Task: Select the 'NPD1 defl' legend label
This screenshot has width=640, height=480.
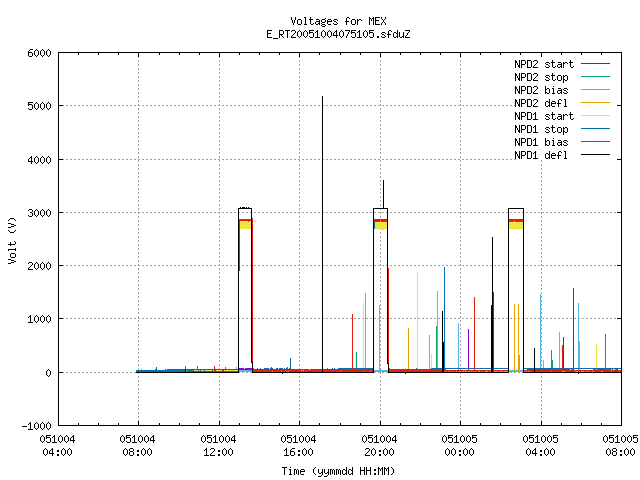Action: (541, 156)
